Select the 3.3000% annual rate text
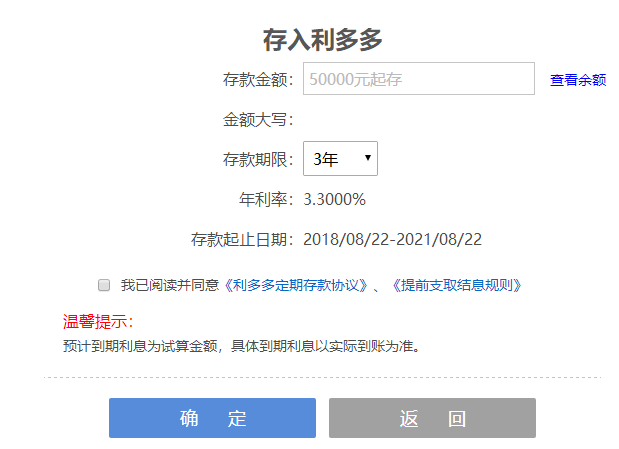Image resolution: width=619 pixels, height=449 pixels. tap(334, 199)
